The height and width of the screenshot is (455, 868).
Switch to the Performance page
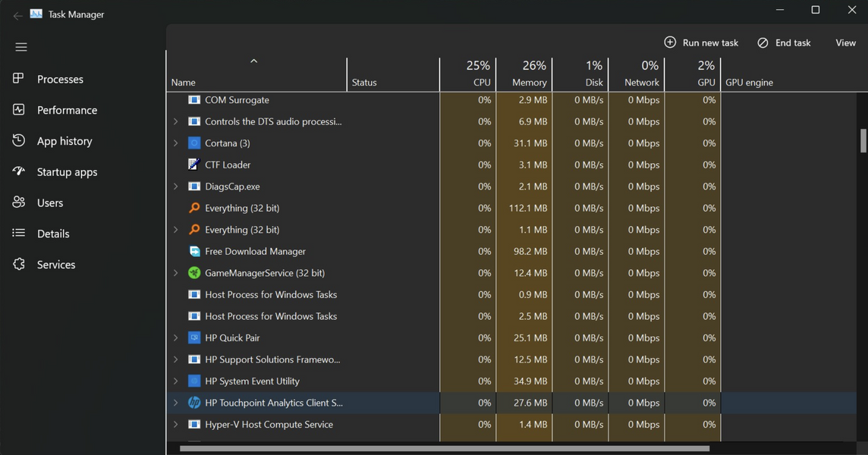click(x=67, y=110)
